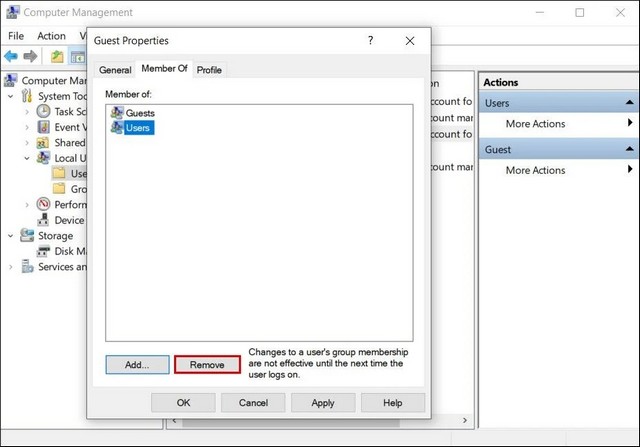Click the System Tools icon in tree
Screen dimensions: 640x447
27,96
